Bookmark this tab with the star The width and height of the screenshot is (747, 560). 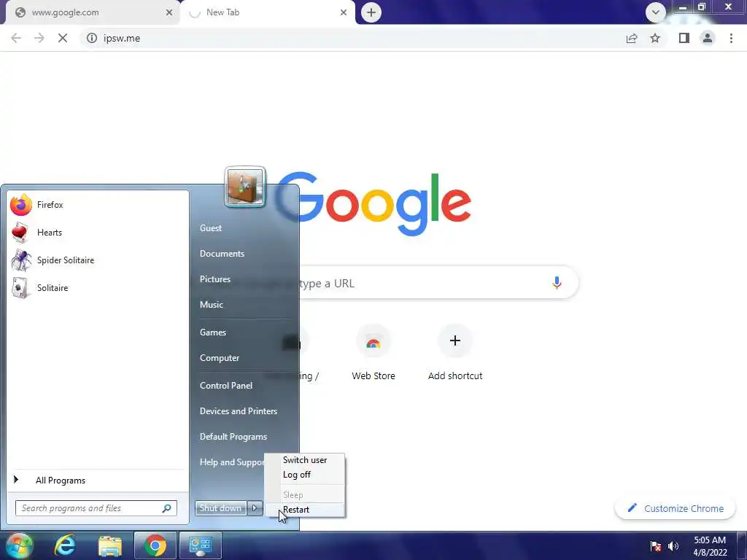pos(655,38)
